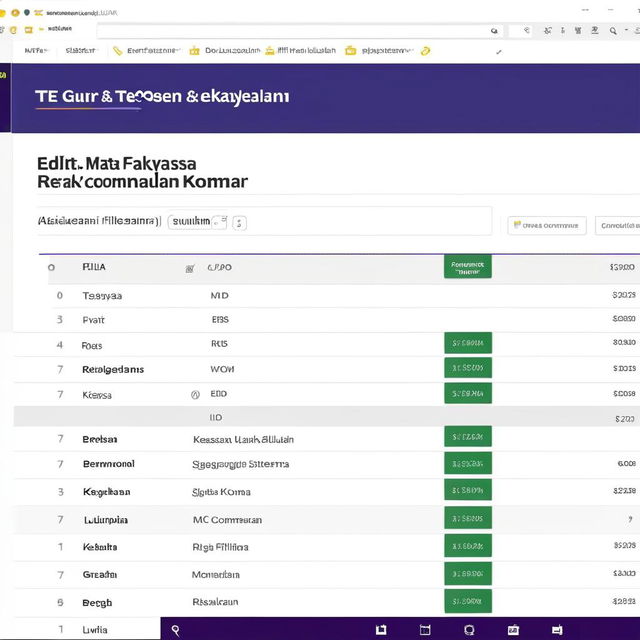Click the dark shield icon in title bar
The width and height of the screenshot is (640, 640).
pos(27,12)
